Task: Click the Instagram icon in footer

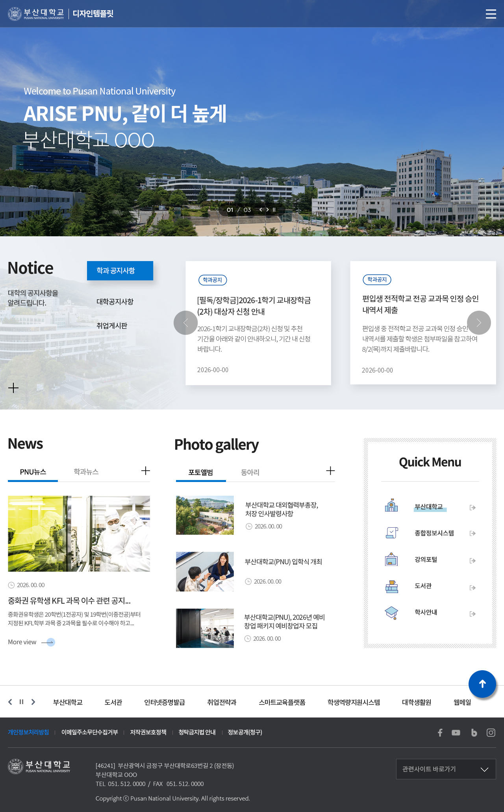Action: pyautogui.click(x=491, y=732)
